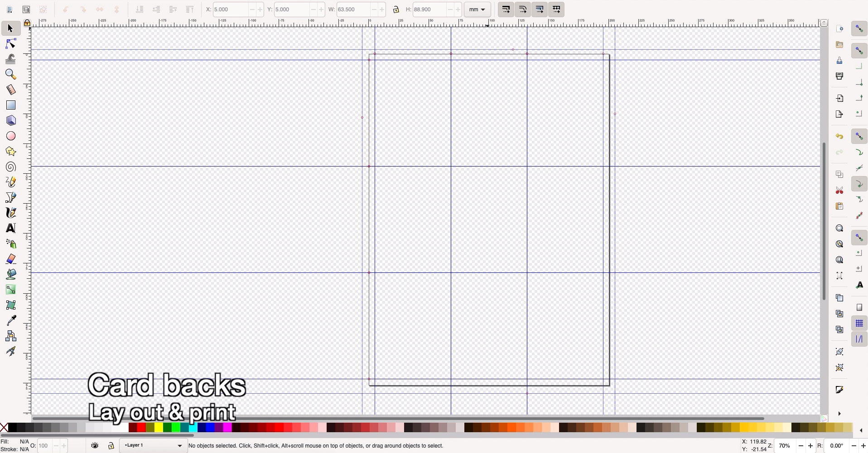Select the Spiral tool
Viewport: 868px width, 453px height.
(x=10, y=167)
